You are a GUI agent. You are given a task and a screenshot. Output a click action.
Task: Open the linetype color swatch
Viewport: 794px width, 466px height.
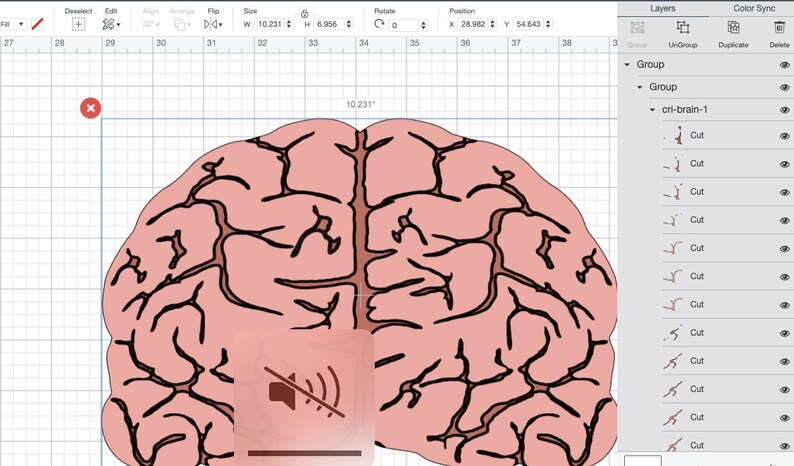coord(37,24)
